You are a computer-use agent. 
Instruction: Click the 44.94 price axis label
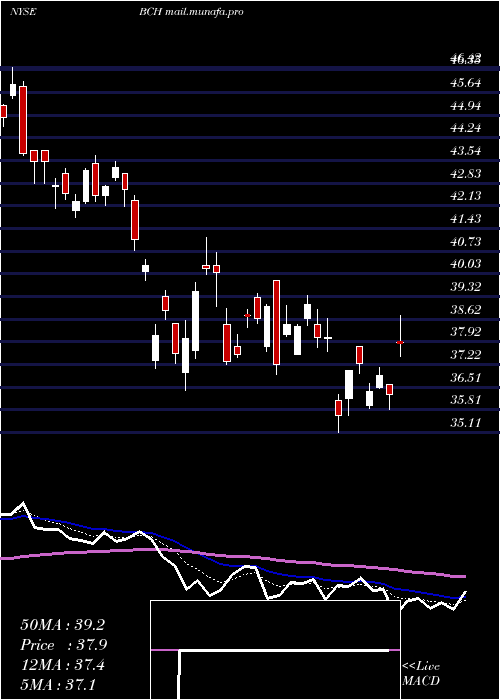pos(466,106)
